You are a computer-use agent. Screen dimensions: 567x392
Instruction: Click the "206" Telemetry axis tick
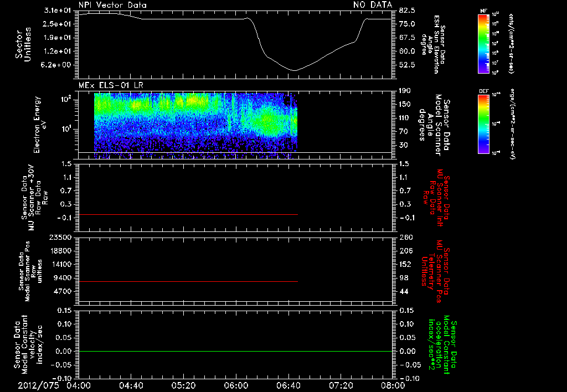click(x=405, y=251)
